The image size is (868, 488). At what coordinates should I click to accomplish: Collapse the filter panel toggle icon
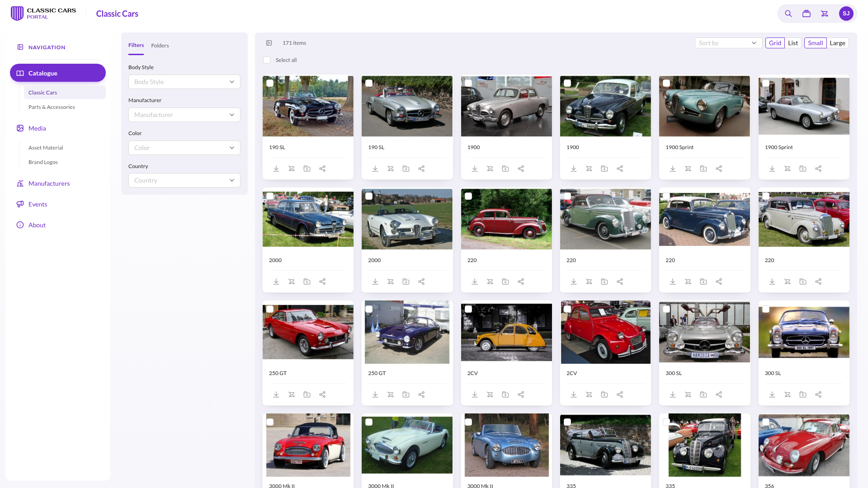(x=269, y=43)
